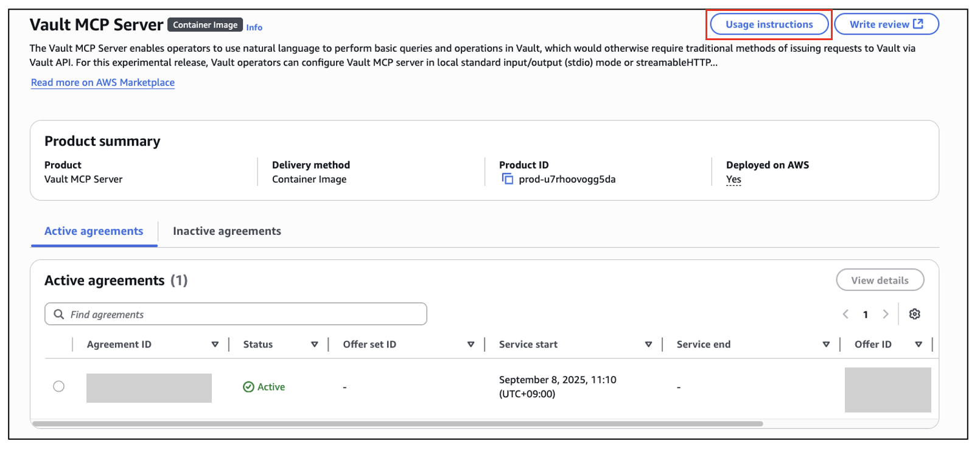Click the Service end column header

pyautogui.click(x=704, y=344)
